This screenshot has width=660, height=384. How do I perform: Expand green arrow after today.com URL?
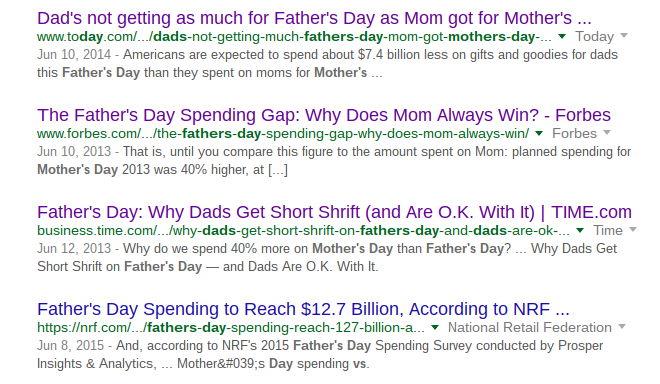click(562, 37)
